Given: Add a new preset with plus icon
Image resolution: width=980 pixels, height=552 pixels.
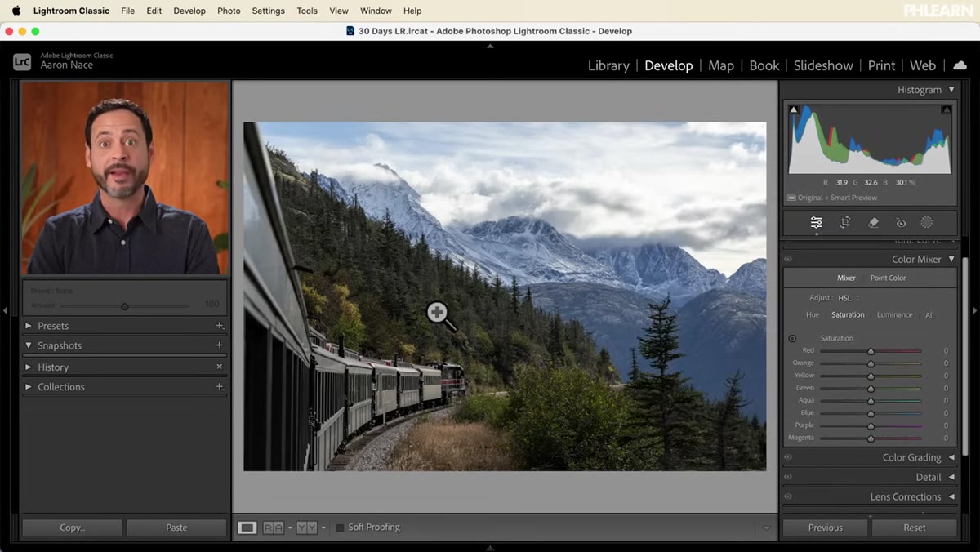Looking at the screenshot, I should pyautogui.click(x=219, y=326).
